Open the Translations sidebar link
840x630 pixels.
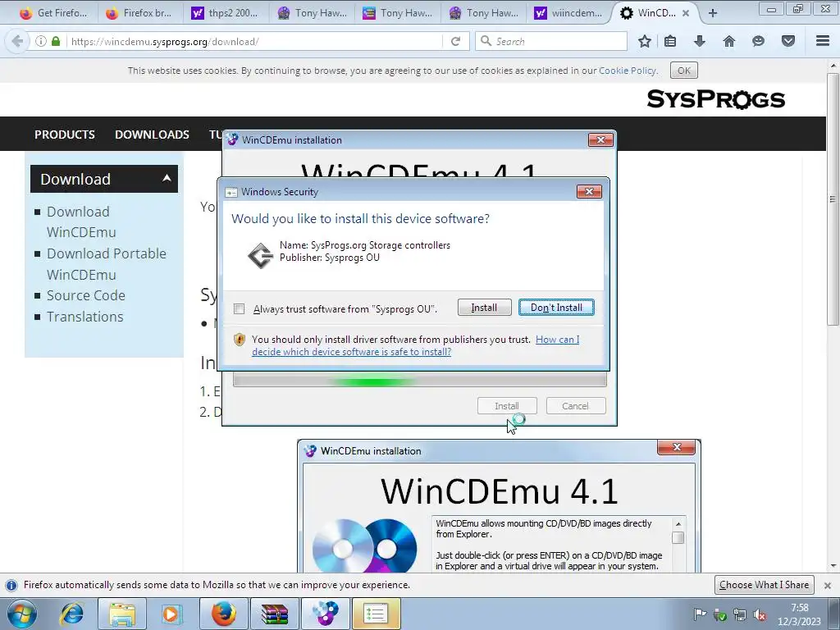click(84, 317)
